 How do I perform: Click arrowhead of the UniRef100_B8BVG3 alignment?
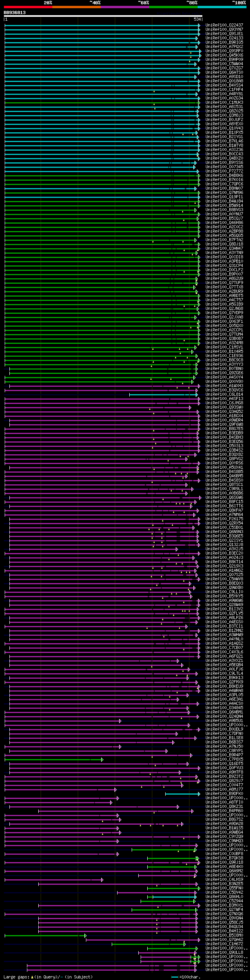pyautogui.click(x=196, y=210)
